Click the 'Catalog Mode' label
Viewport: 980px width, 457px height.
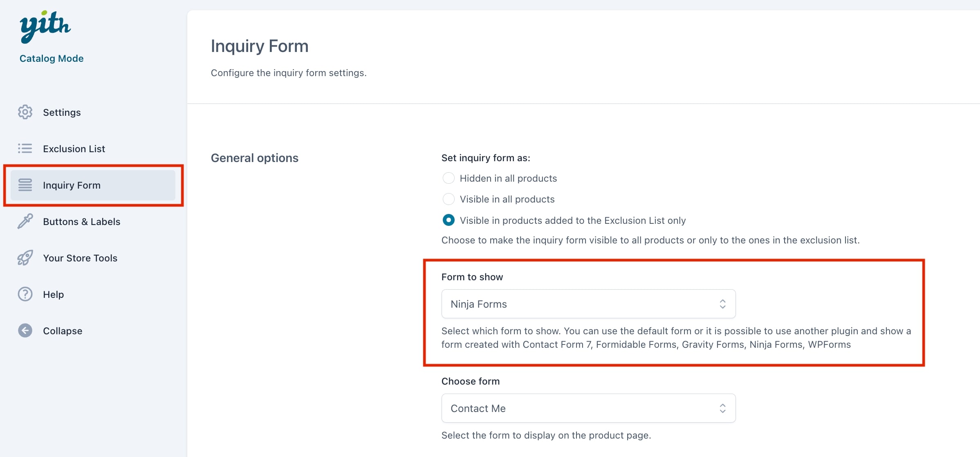point(52,59)
